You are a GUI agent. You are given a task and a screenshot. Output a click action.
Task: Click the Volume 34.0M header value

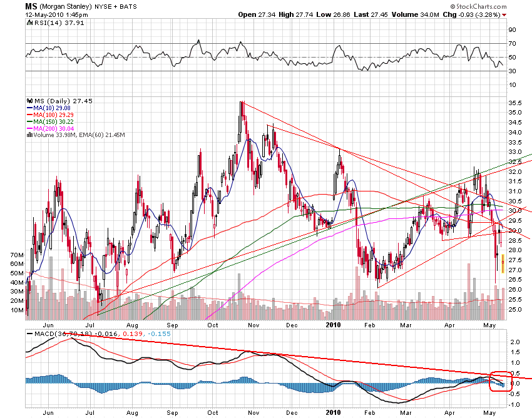(416, 14)
